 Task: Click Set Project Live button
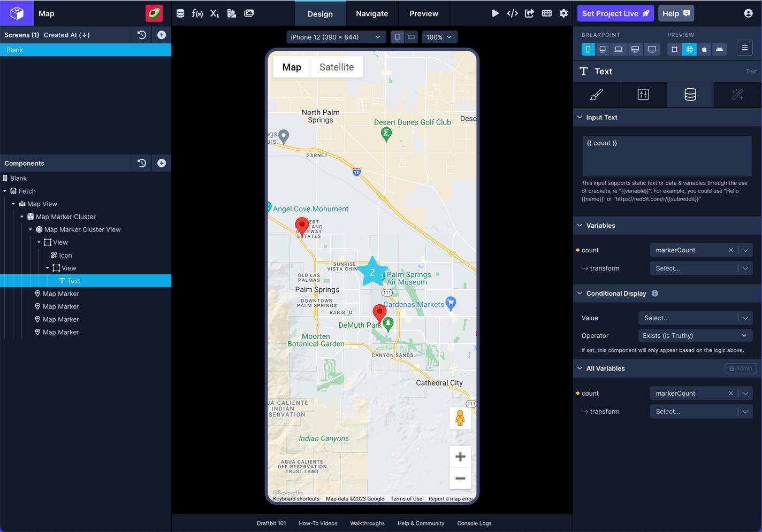tap(615, 13)
